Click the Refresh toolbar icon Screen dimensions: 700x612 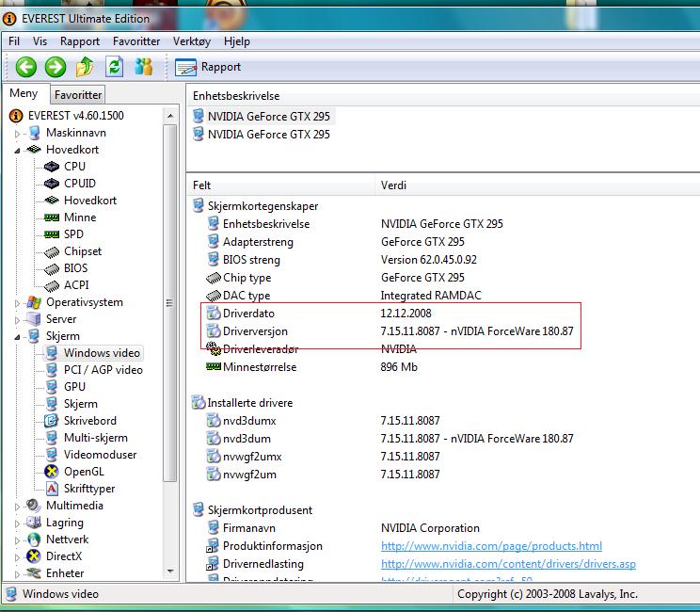pyautogui.click(x=114, y=67)
